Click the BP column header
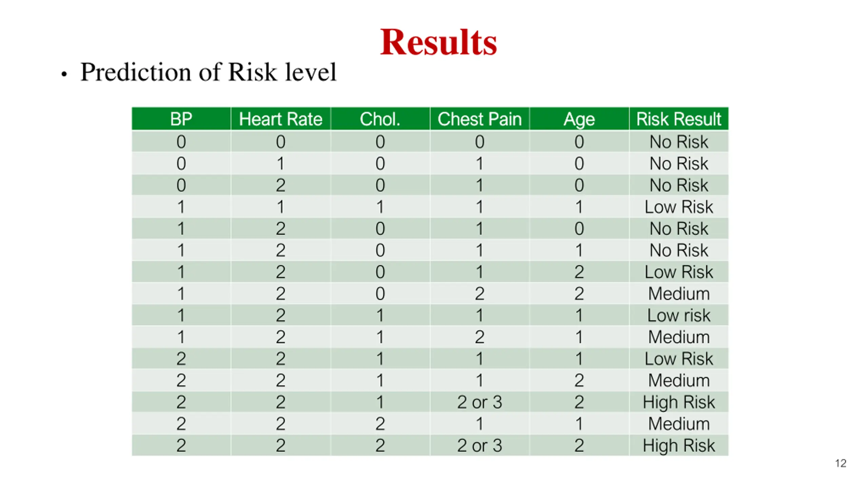Viewport: 868px width, 488px height. pos(181,119)
